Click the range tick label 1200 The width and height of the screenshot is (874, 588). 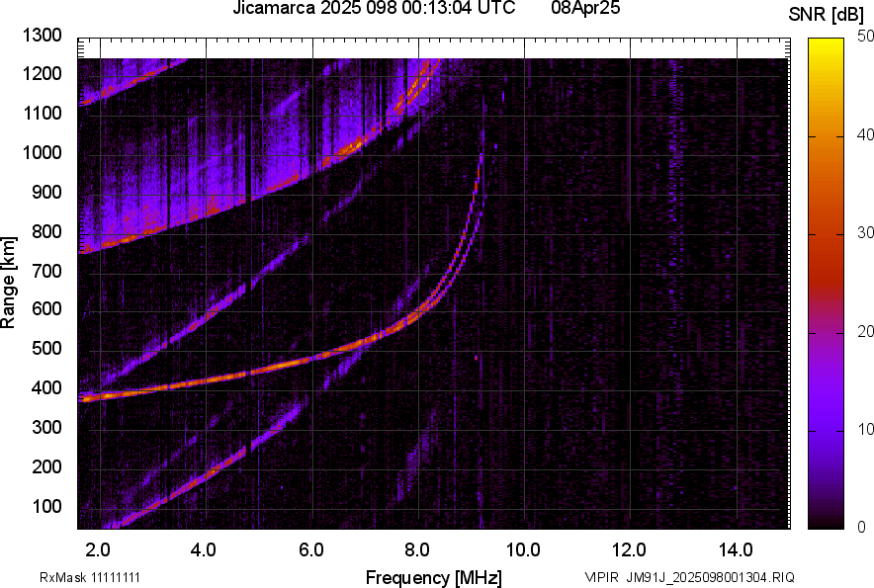[x=42, y=73]
